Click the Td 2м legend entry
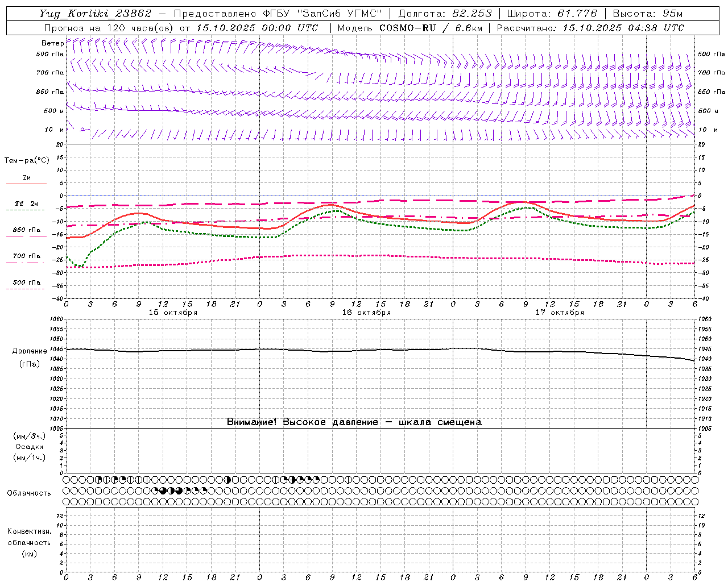The width and height of the screenshot is (728, 582). (26, 203)
